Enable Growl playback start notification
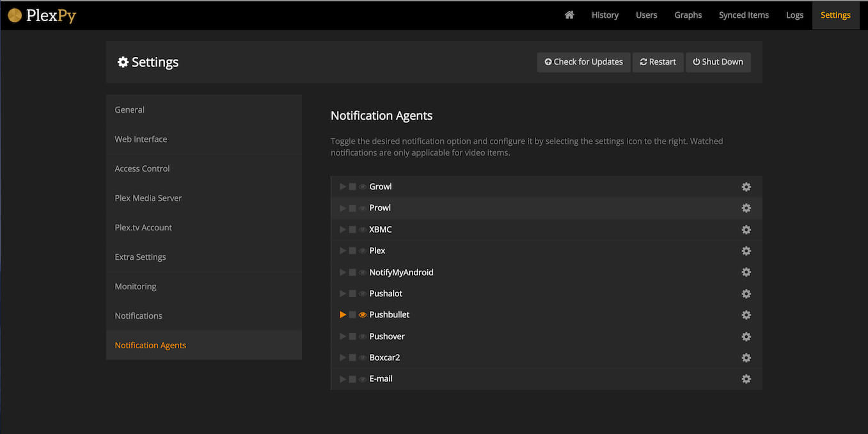This screenshot has height=434, width=868. [343, 187]
